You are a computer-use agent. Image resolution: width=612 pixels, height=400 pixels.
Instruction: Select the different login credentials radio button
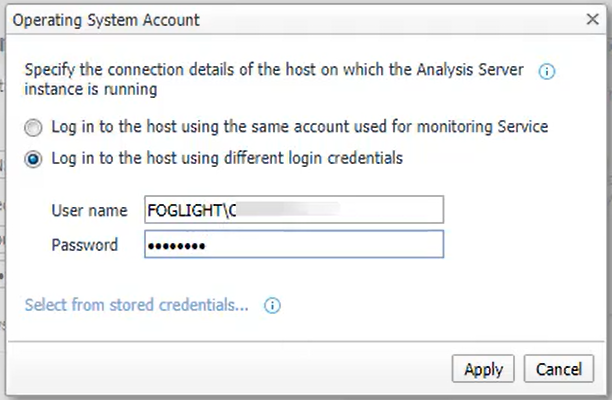pyautogui.click(x=33, y=159)
